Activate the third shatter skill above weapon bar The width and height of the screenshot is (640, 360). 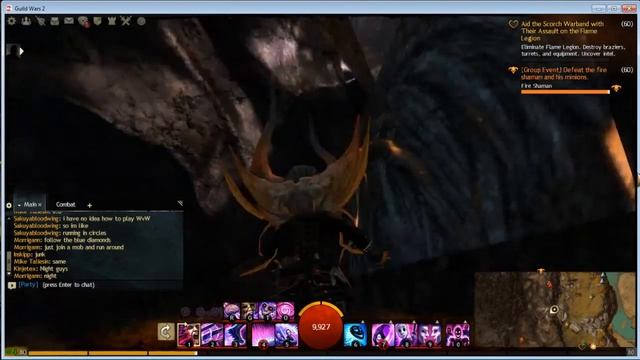click(x=267, y=311)
